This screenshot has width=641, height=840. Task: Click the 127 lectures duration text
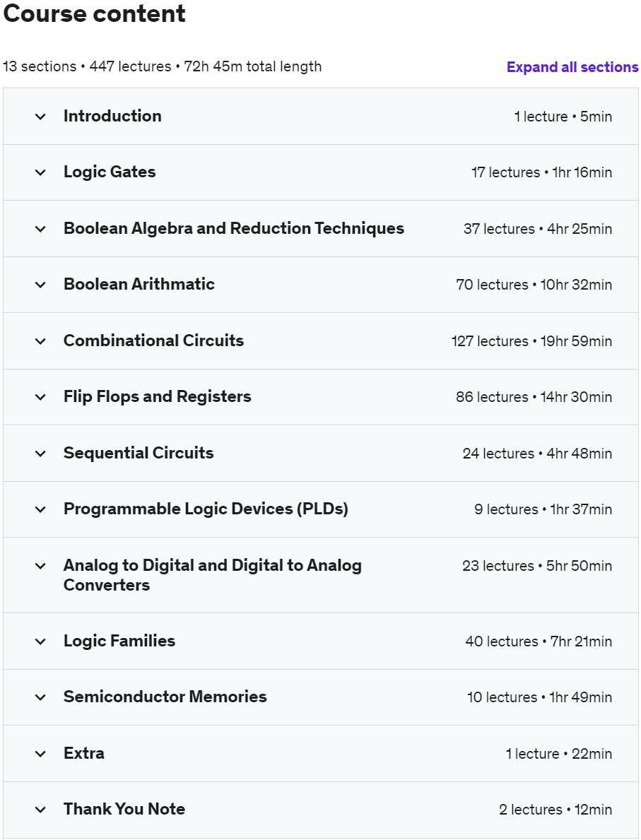click(531, 341)
